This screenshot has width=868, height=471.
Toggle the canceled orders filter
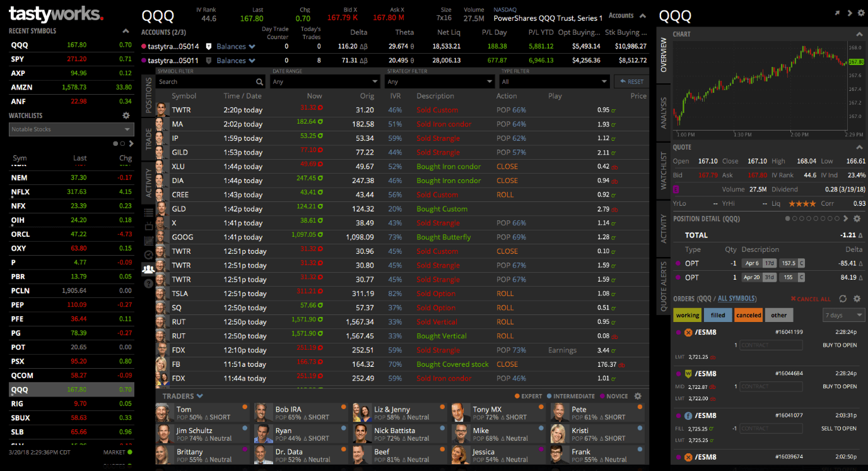click(x=749, y=315)
